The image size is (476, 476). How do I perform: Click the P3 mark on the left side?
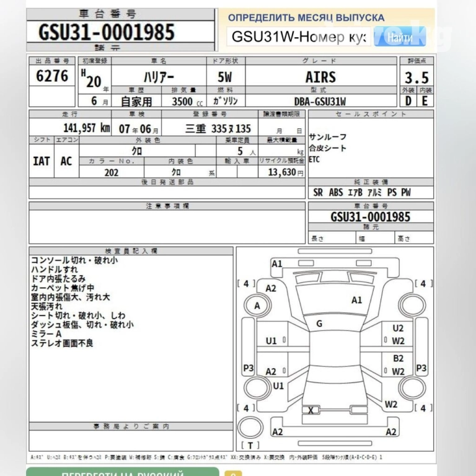point(249,368)
